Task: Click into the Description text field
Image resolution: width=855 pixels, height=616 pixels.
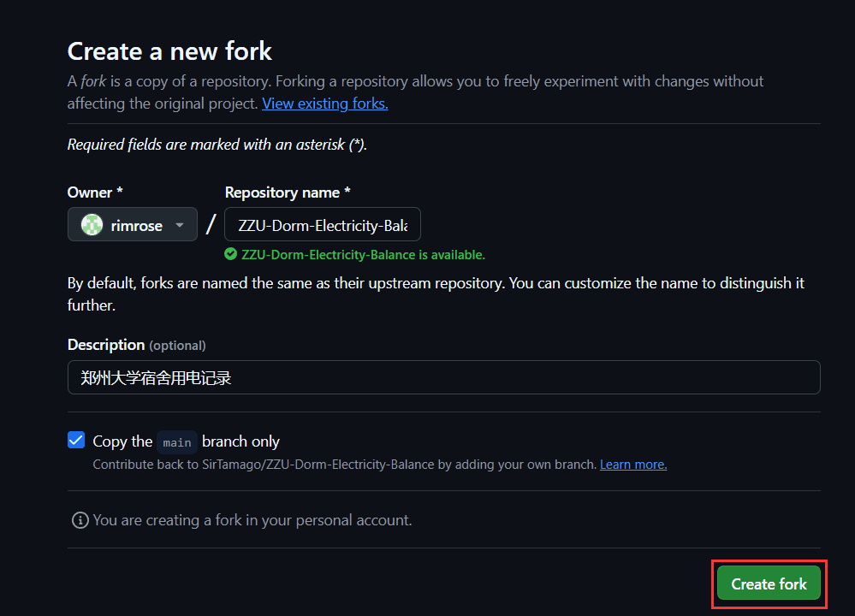Action: point(444,377)
